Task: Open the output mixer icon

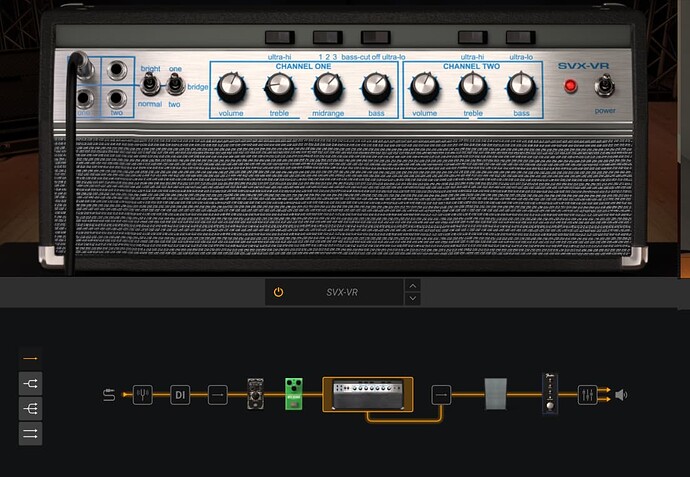Action: click(x=587, y=395)
